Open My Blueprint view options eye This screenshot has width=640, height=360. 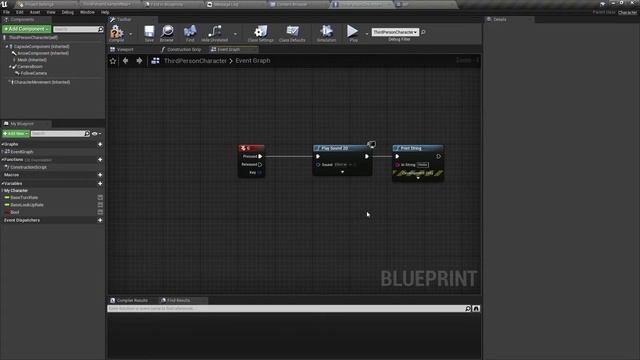(x=96, y=133)
